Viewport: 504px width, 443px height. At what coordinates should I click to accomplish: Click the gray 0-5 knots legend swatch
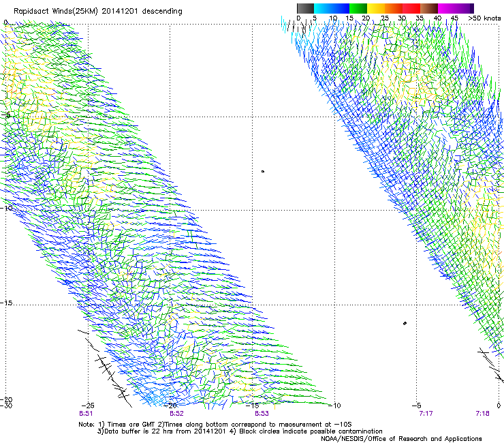click(x=305, y=8)
